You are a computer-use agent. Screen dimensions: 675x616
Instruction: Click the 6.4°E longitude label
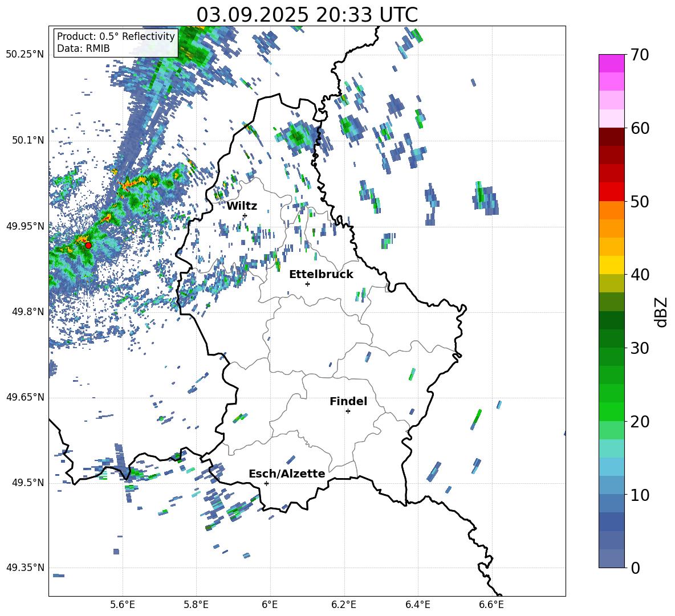pos(417,605)
